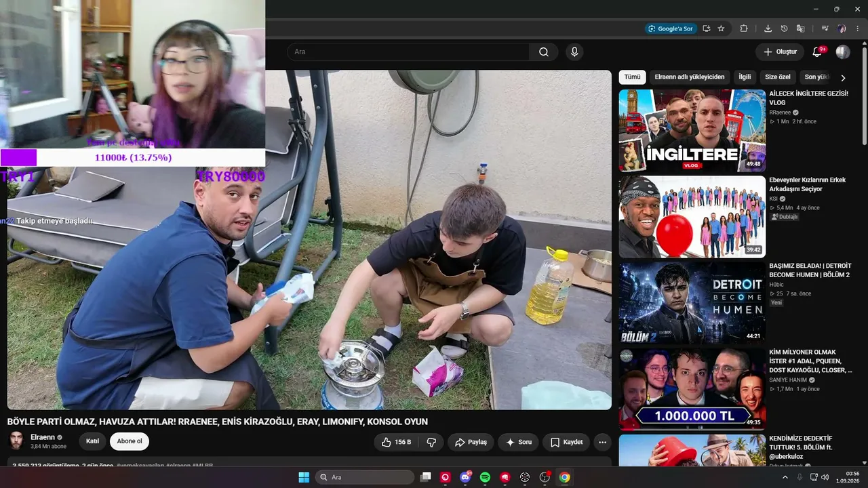Open the red Opera GX taskbar icon

coord(446,477)
